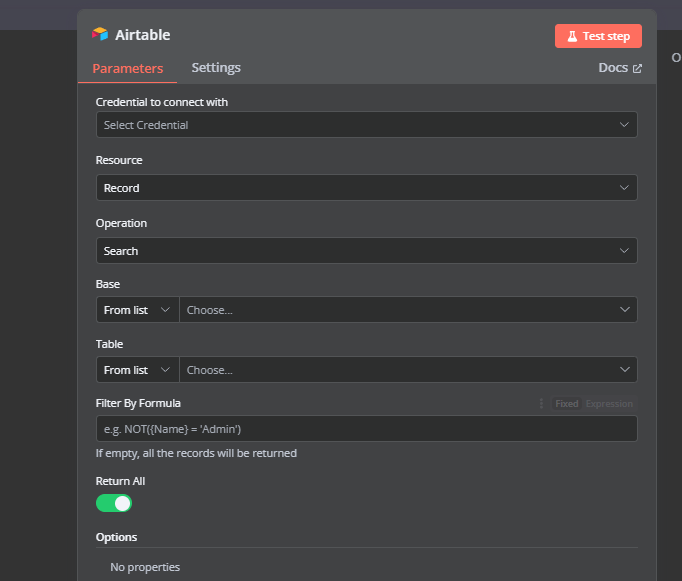Click the flask icon in Test step
The width and height of the screenshot is (682, 581).
[572, 36]
